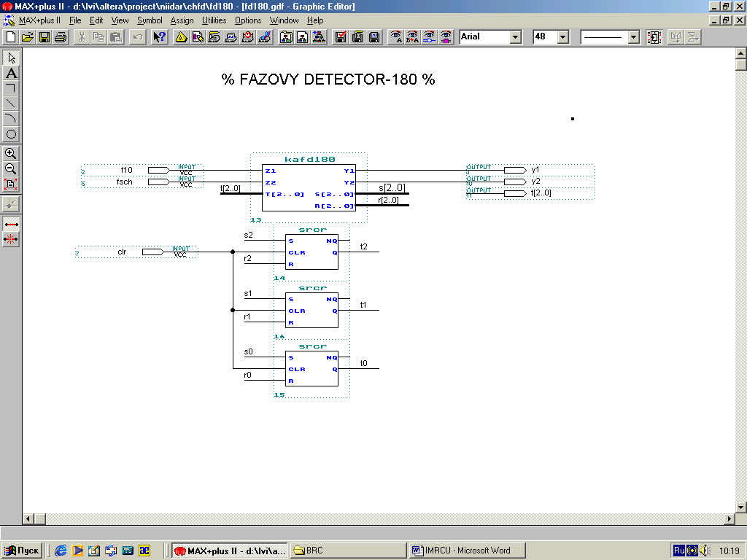
Task: Select the diagonal line tool
Action: [x=11, y=104]
